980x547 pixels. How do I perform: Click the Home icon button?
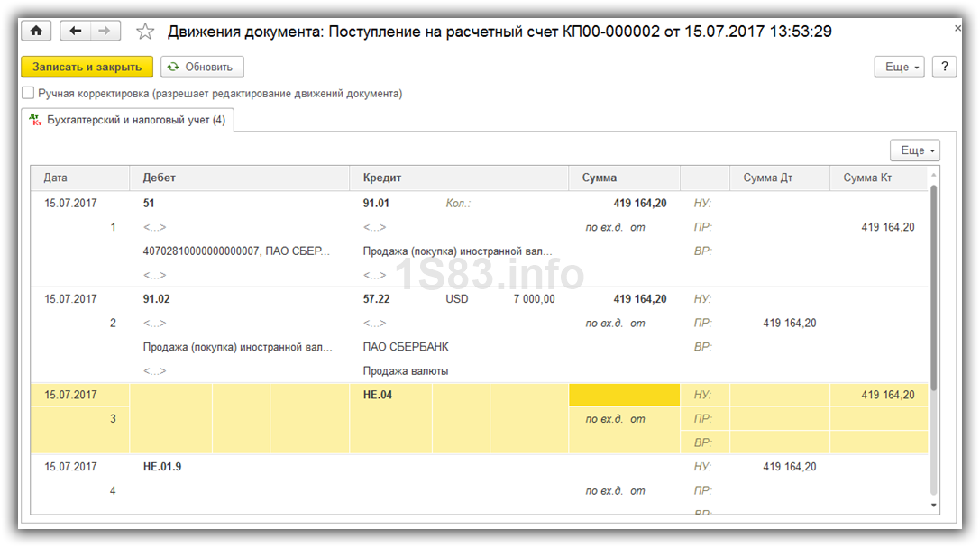point(36,32)
